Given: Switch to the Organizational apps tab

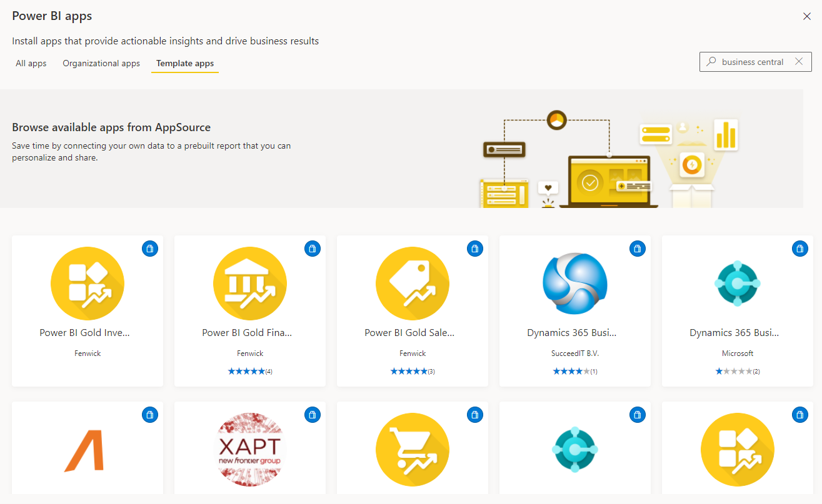Looking at the screenshot, I should 101,63.
